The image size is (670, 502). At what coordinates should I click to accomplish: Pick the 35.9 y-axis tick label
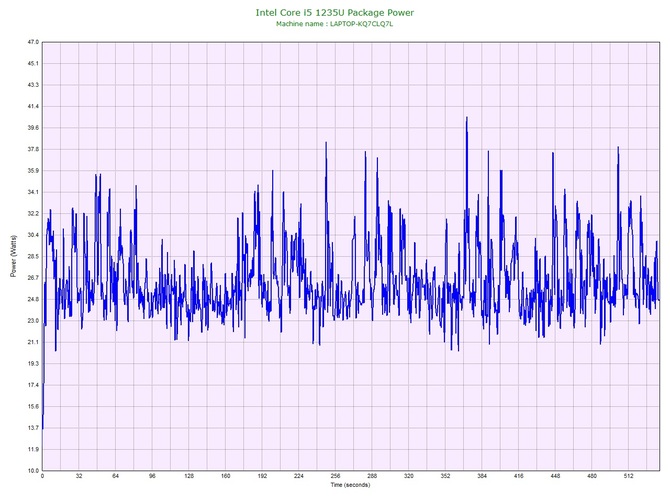33,170
